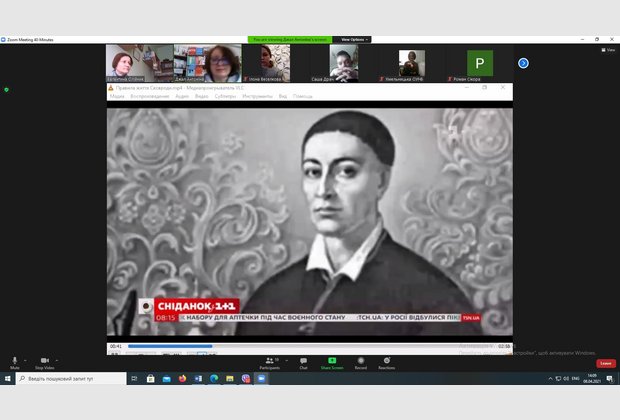This screenshot has height=420, width=620.
Task: Open the Помощь menu in VLC
Action: pos(302,96)
